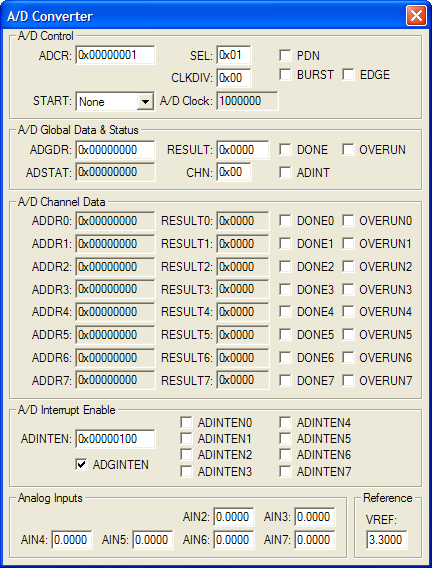The image size is (432, 568).
Task: Select the RESULT2 value field
Action: (243, 267)
